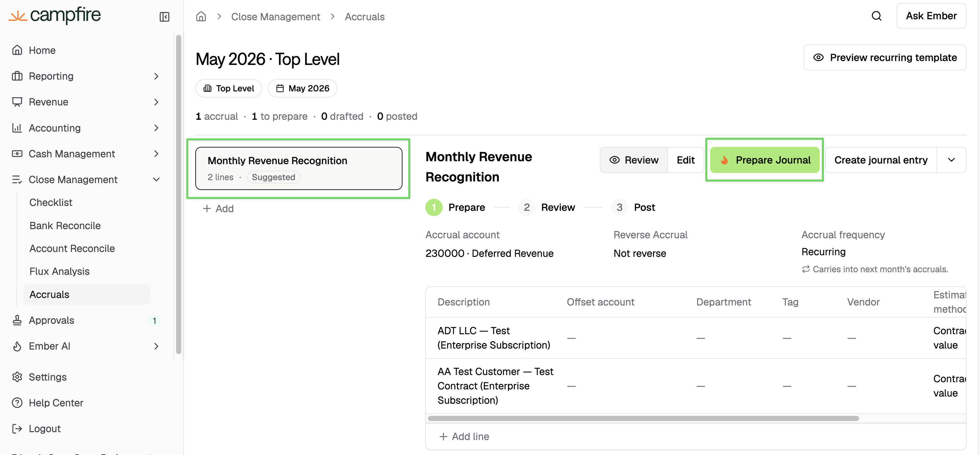This screenshot has height=455, width=980.
Task: Click the Logout arrow icon
Action: point(17,428)
